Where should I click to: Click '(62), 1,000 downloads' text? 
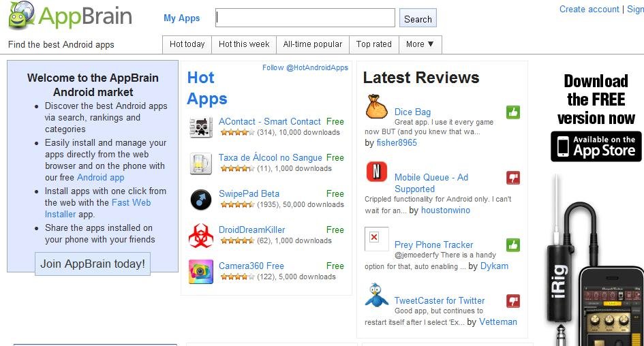coord(294,240)
